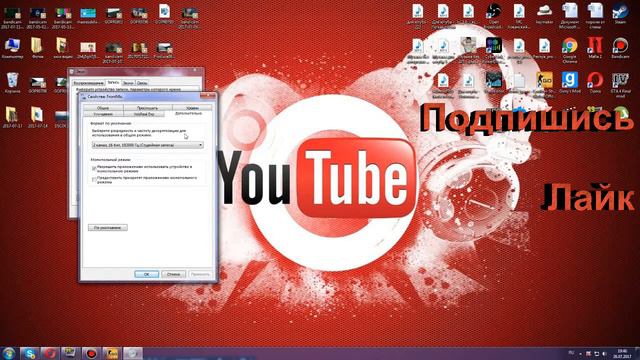Open Skype from the taskbar
The image size is (640, 360).
[30, 353]
